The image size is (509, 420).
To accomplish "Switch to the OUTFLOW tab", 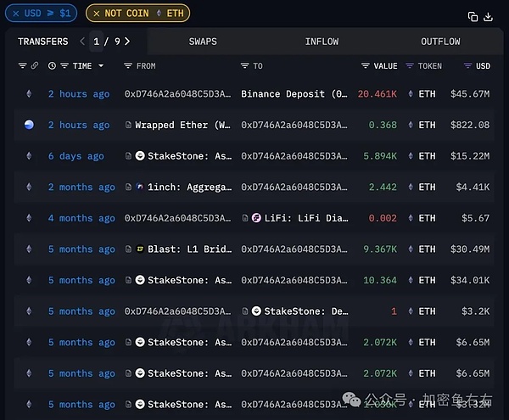I will [x=440, y=42].
